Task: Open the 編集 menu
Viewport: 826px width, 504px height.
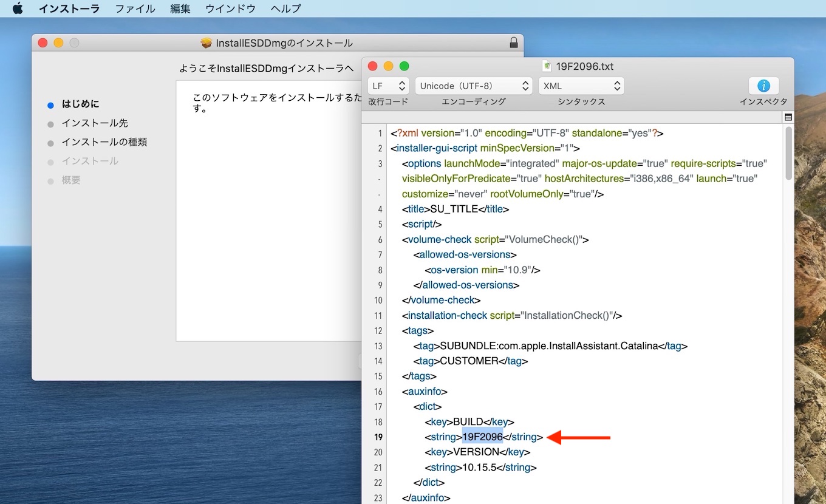Action: (180, 9)
